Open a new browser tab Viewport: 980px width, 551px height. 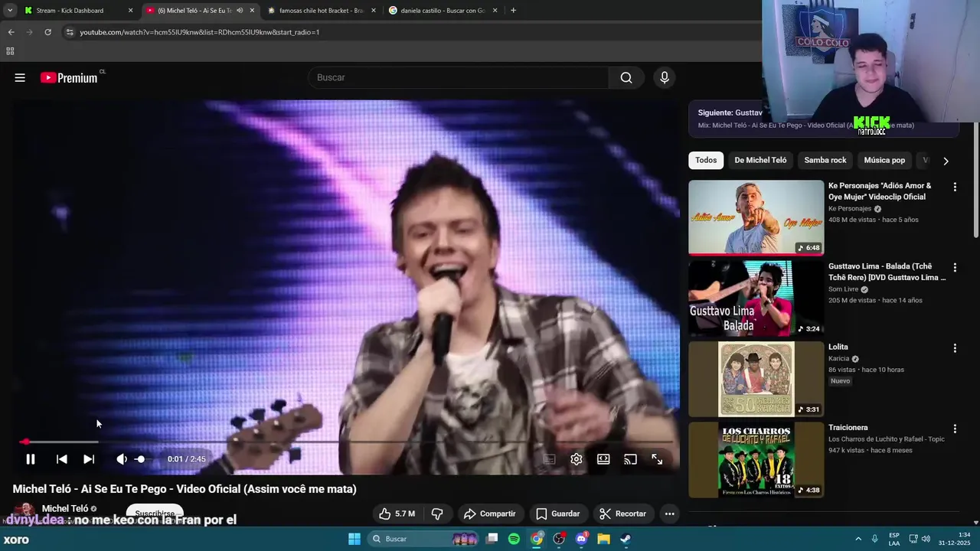coord(513,11)
